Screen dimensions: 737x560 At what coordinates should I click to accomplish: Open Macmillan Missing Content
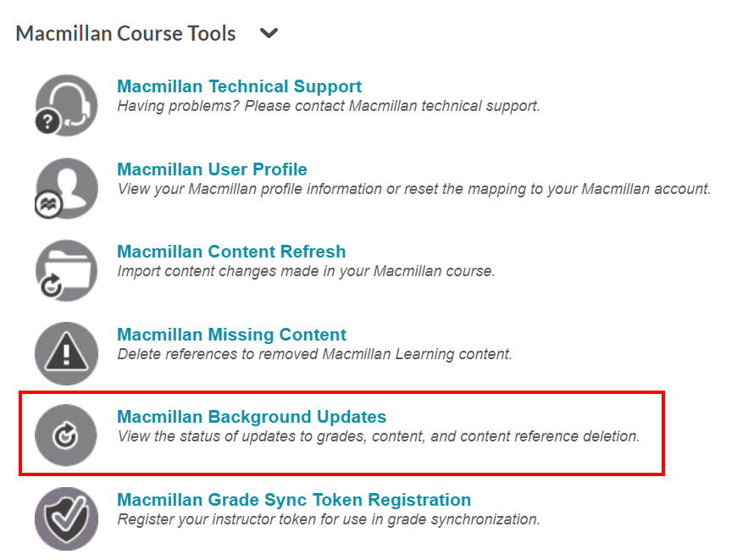(231, 335)
